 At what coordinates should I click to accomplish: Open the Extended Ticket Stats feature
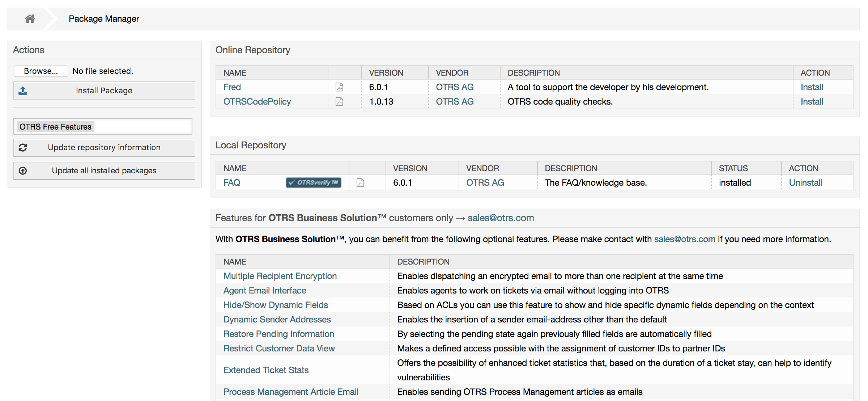(x=266, y=370)
